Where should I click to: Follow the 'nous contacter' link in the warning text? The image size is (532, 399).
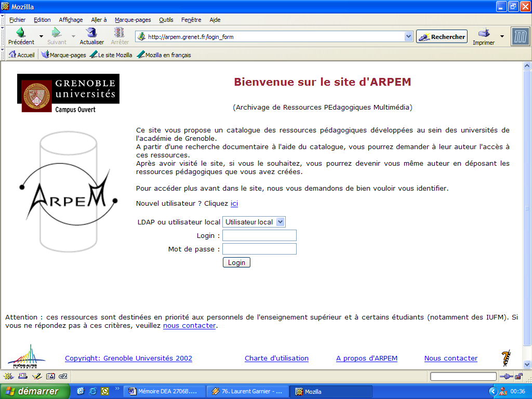[189, 325]
